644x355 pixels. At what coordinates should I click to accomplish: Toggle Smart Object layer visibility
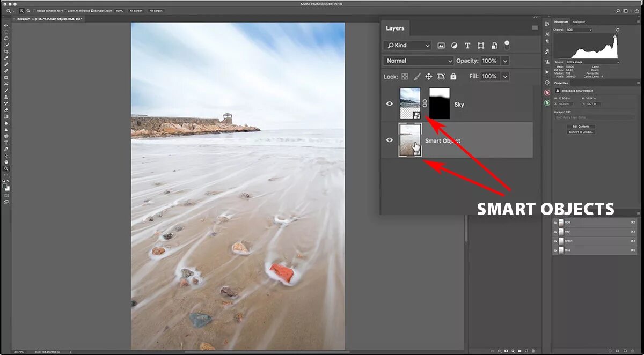click(x=390, y=140)
